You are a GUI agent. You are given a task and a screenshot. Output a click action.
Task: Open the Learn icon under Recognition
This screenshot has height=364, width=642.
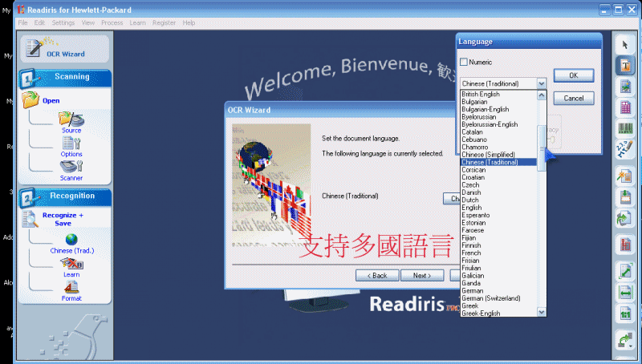pos(71,264)
